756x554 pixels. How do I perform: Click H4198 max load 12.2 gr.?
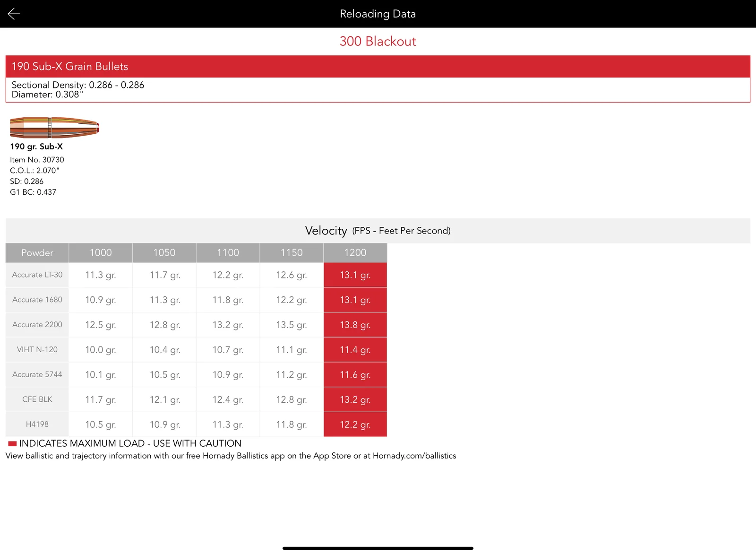pos(355,424)
